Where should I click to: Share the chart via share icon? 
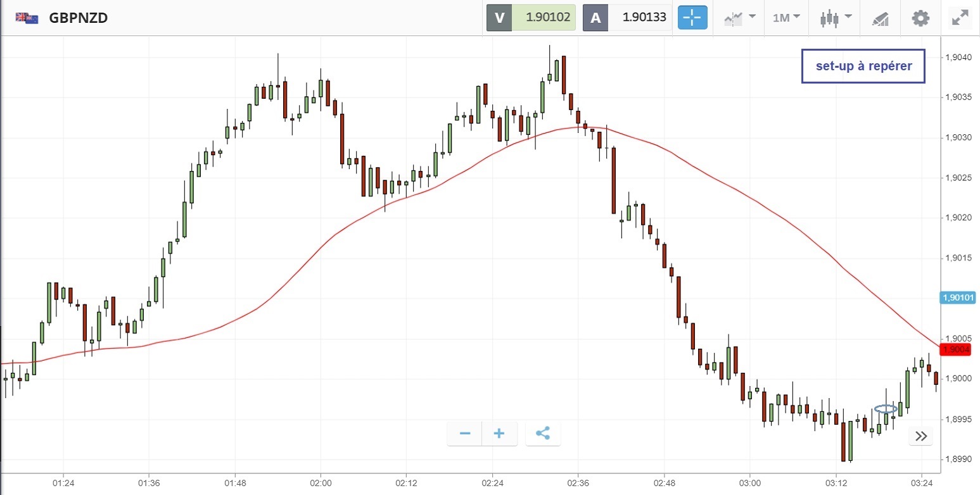pos(543,434)
